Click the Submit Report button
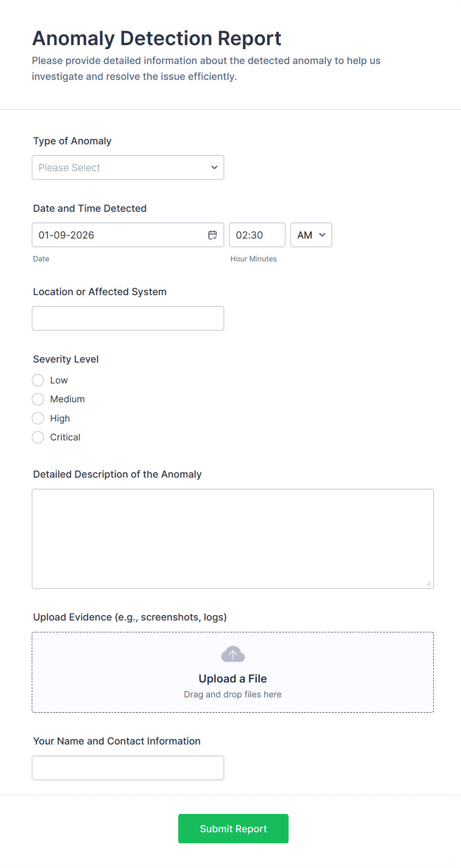 coord(233,829)
